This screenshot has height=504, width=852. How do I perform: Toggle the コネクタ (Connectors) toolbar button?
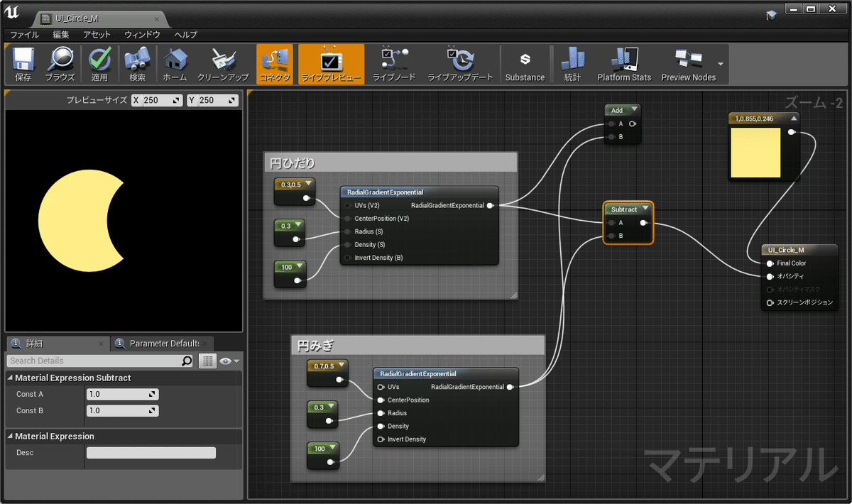[275, 65]
